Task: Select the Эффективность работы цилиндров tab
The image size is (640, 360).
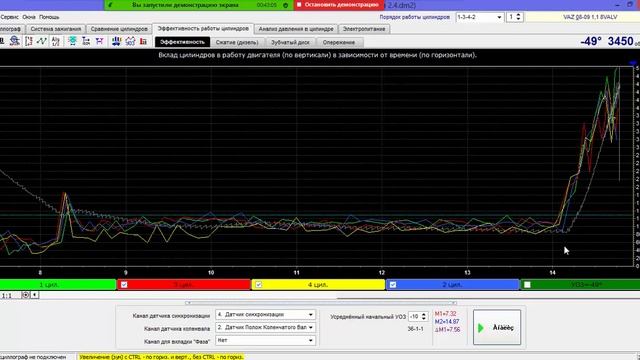Action: coord(203,29)
